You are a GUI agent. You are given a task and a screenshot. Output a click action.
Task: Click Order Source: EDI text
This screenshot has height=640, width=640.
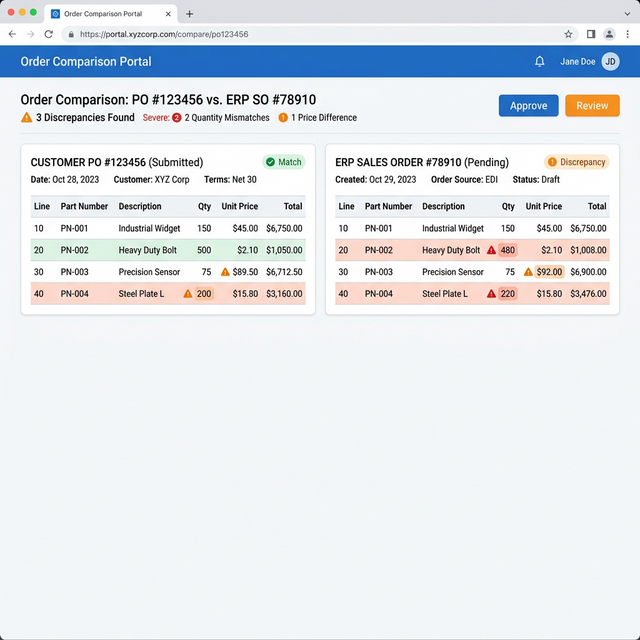coord(464,180)
